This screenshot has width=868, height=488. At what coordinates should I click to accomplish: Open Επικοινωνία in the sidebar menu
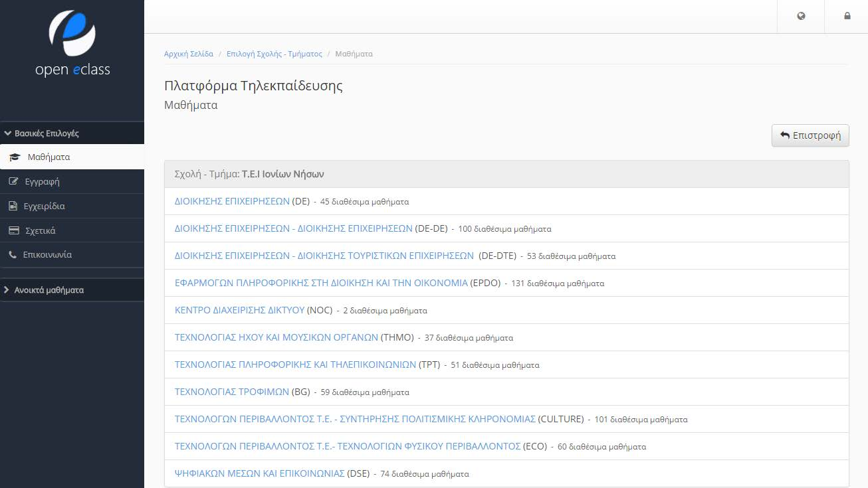coord(72,254)
